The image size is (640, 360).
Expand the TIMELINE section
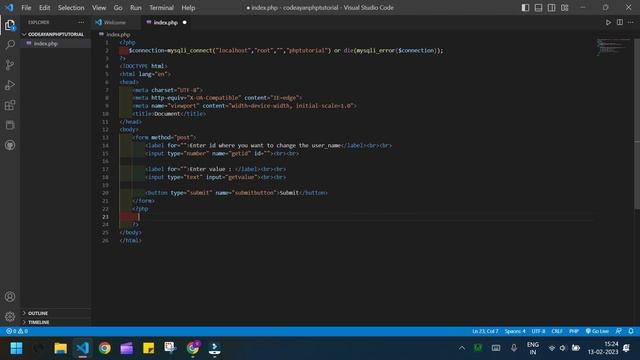point(56,322)
